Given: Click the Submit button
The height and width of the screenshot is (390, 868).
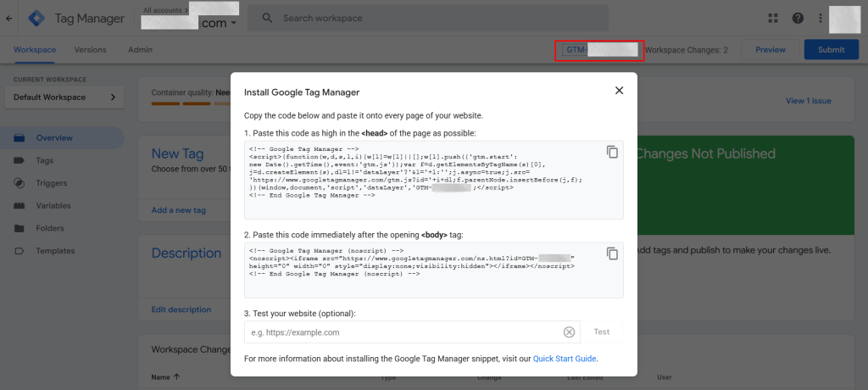Looking at the screenshot, I should 831,49.
